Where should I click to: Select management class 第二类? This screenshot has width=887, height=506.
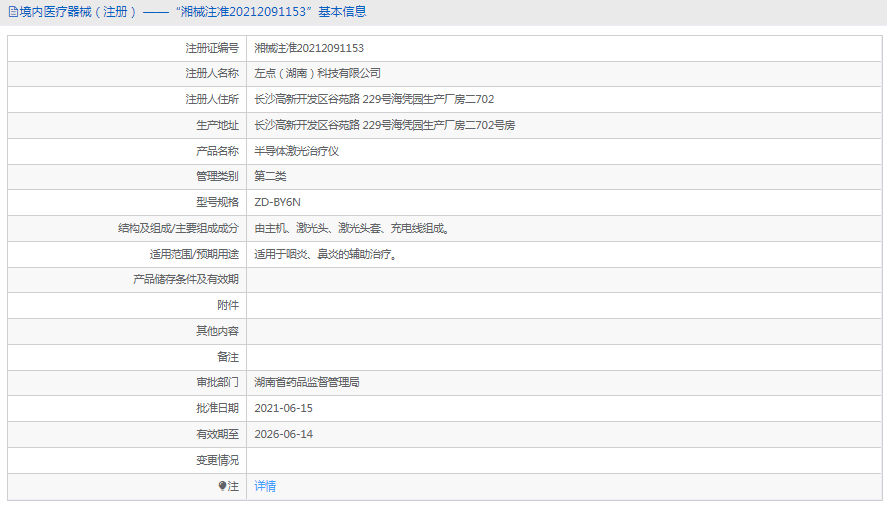[x=270, y=176]
